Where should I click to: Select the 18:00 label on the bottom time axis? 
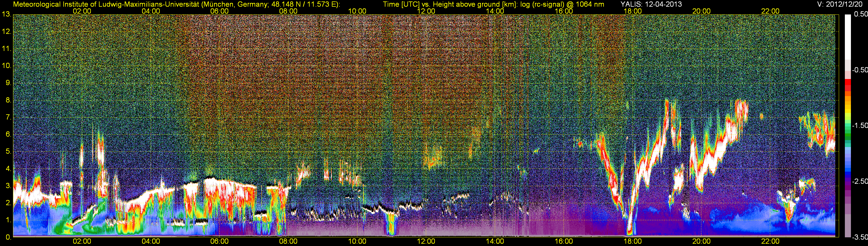point(632,241)
